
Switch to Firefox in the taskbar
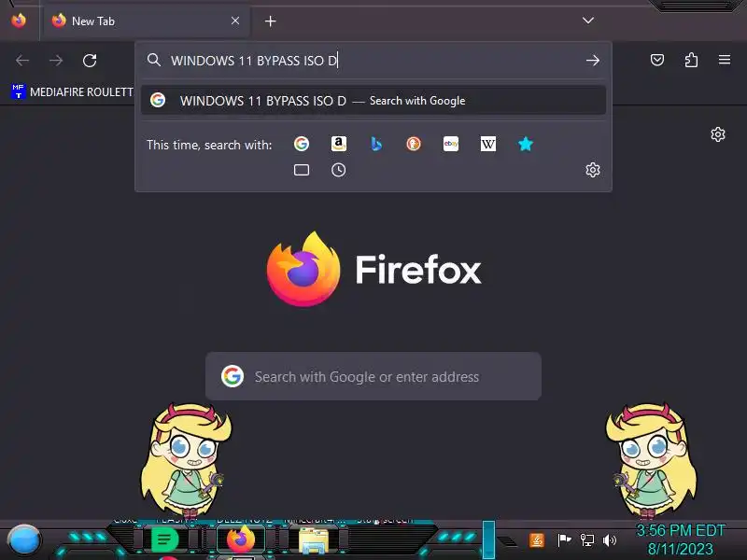click(241, 539)
